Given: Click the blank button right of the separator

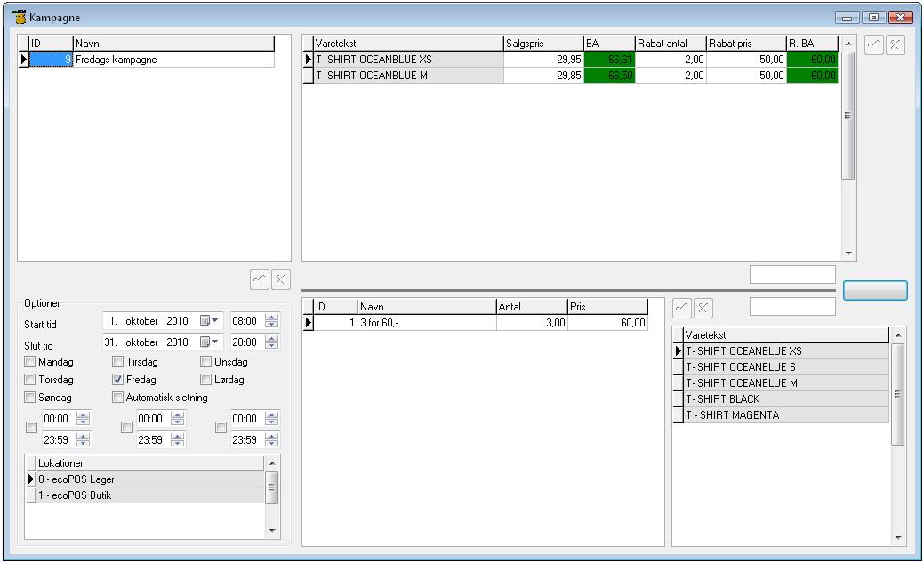Looking at the screenshot, I should pyautogui.click(x=875, y=291).
